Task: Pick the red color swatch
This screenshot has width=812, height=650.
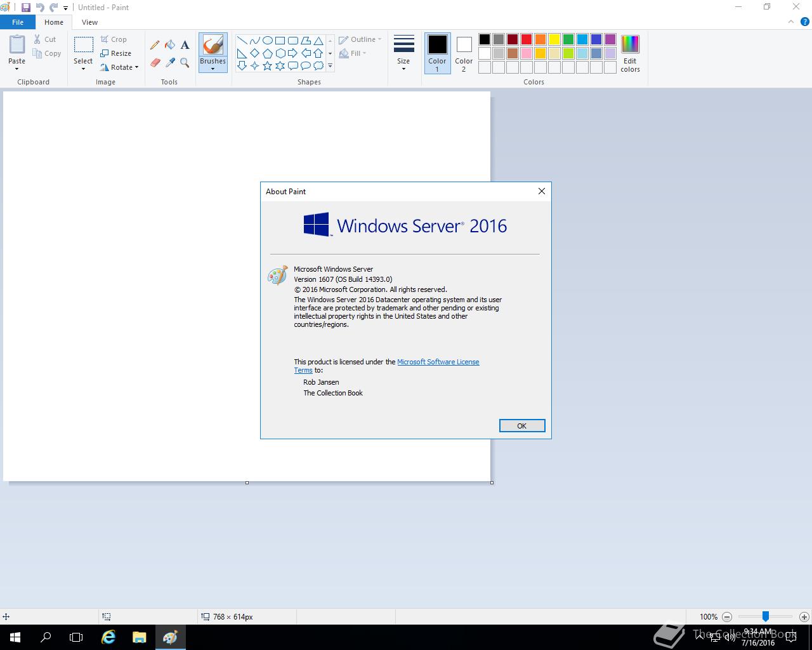Action: point(527,39)
